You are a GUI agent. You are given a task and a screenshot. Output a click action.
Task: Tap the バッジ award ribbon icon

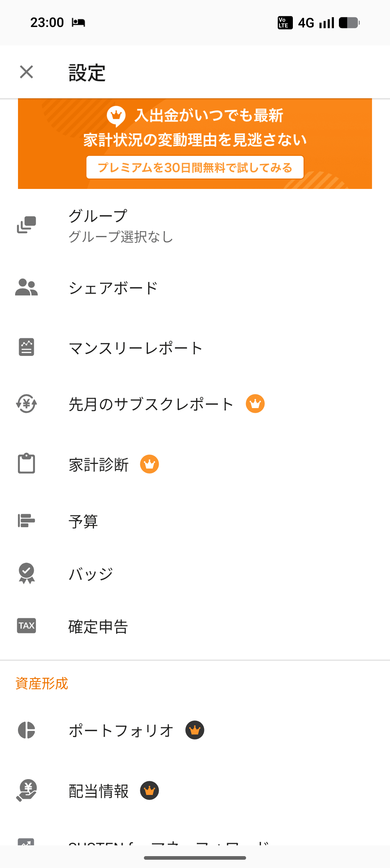26,573
